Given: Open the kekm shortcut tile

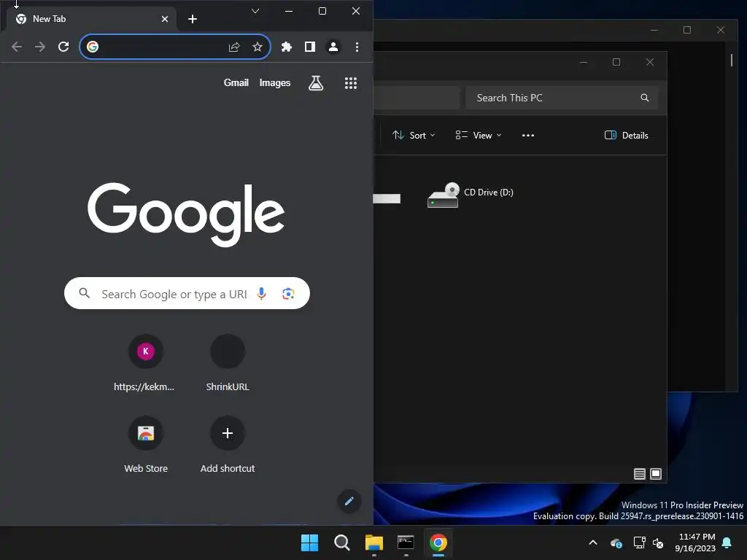Looking at the screenshot, I should tap(145, 363).
